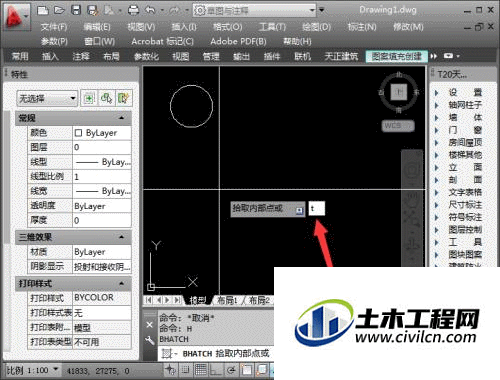Switch to the 模型 model tab

[x=198, y=301]
